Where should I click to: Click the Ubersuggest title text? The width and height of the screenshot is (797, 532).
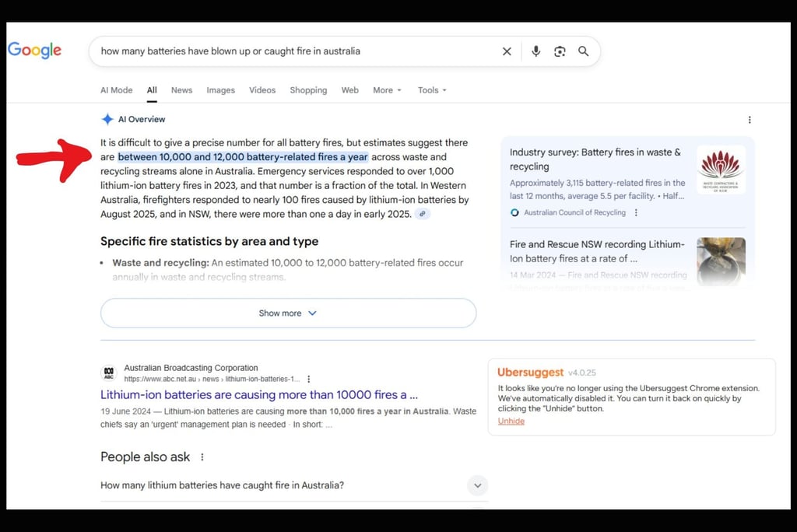[530, 372]
